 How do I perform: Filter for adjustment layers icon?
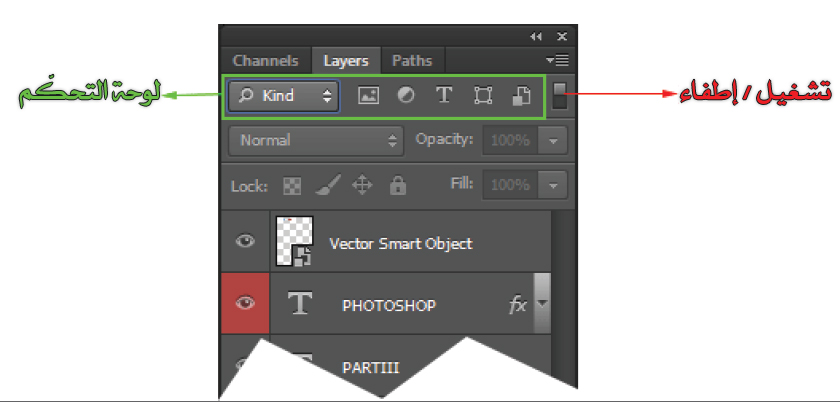406,95
